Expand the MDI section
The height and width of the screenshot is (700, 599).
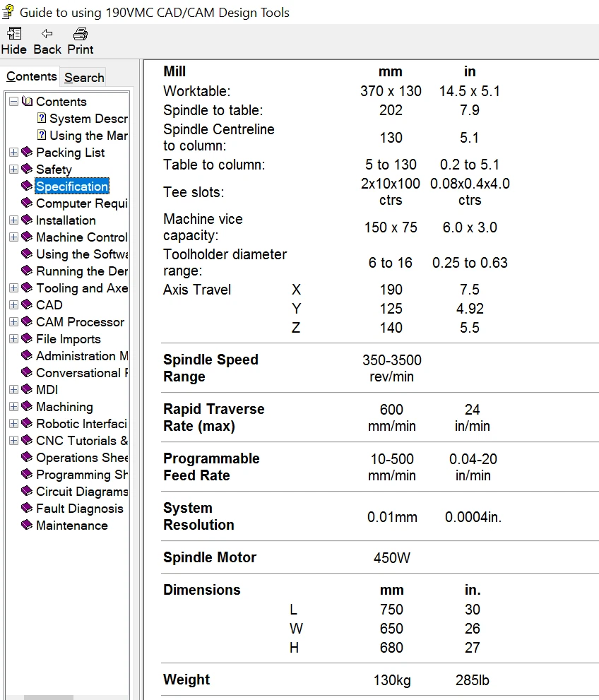click(x=13, y=390)
